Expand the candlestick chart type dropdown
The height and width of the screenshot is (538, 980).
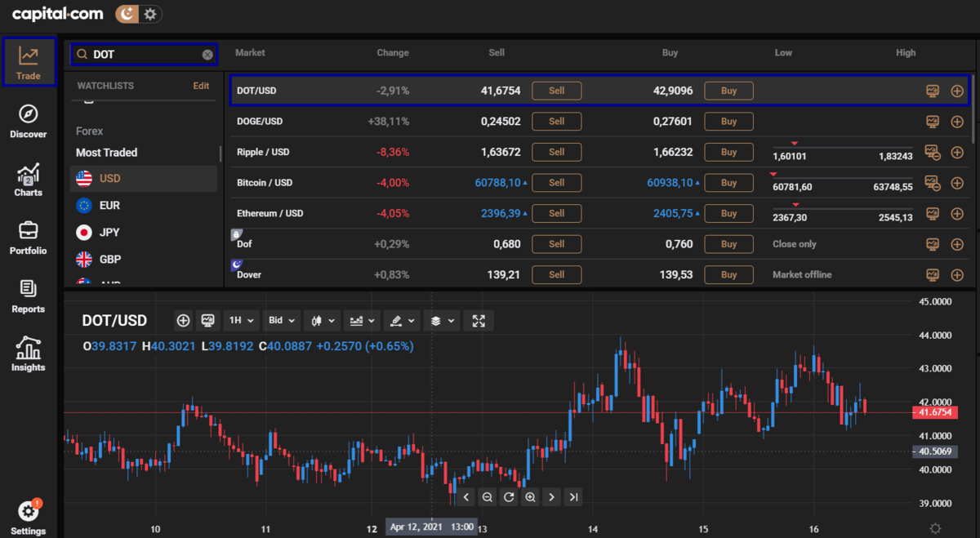pyautogui.click(x=323, y=321)
